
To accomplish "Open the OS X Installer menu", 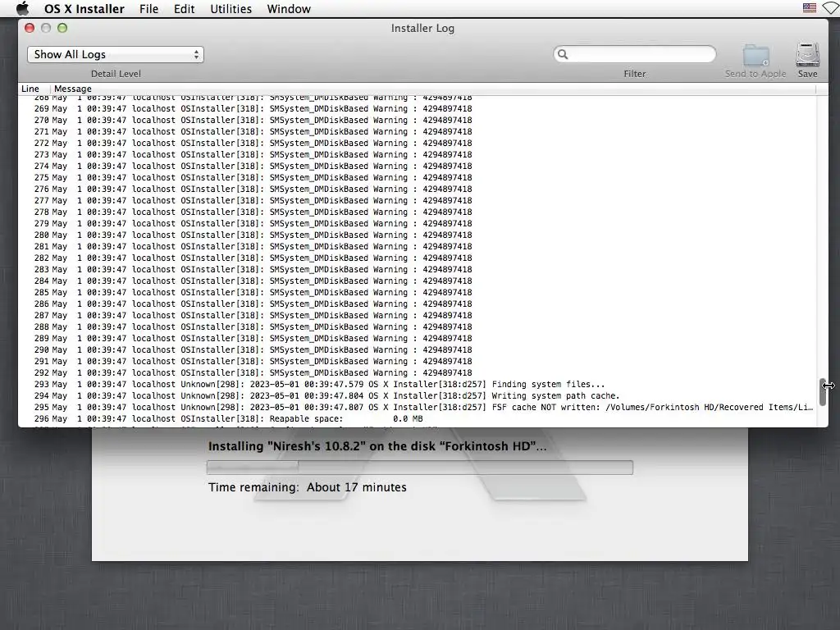I will click(84, 9).
